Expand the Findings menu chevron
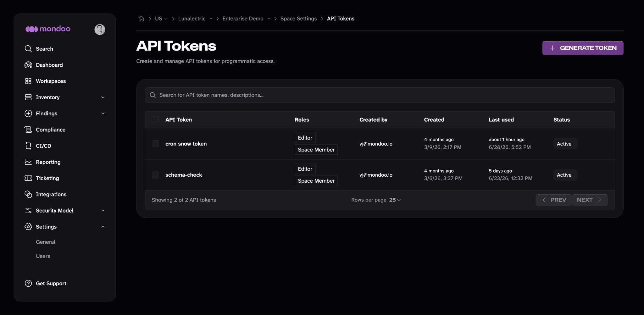Screen dimensions: 644x315 pos(103,113)
